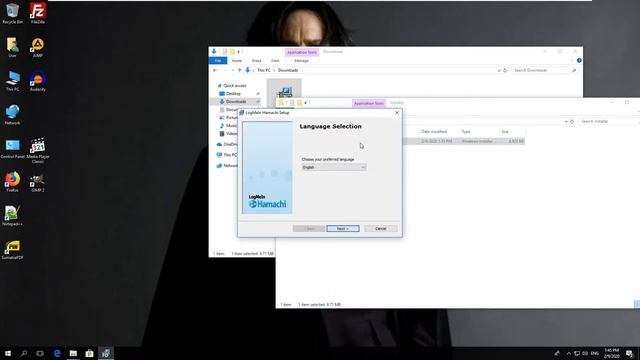640x360 pixels.
Task: Refresh the Installer window
Action: click(572, 121)
